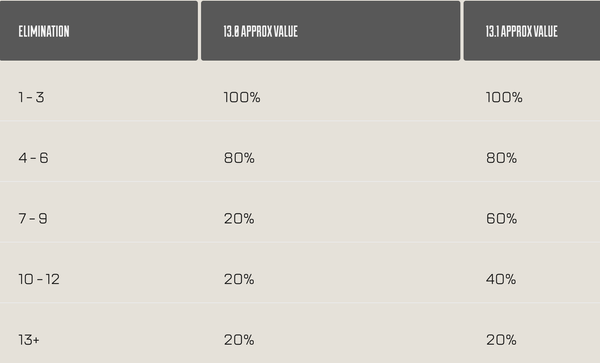Image resolution: width=600 pixels, height=363 pixels.
Task: Click 100% under 13.1 approx value
Action: tap(504, 97)
